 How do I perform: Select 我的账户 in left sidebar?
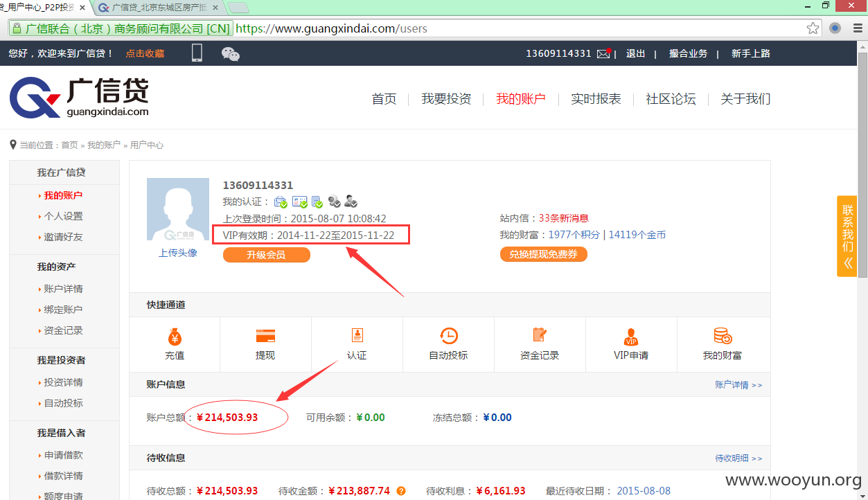pos(63,195)
